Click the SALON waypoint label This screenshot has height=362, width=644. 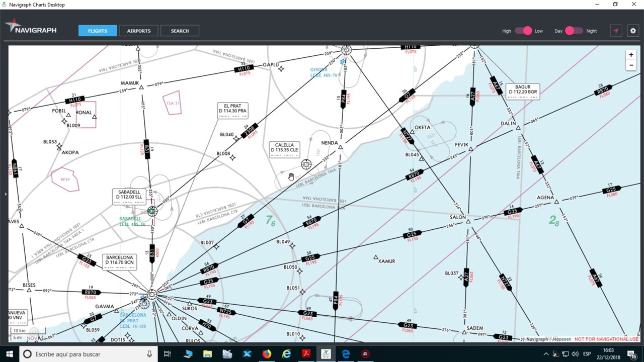click(458, 217)
